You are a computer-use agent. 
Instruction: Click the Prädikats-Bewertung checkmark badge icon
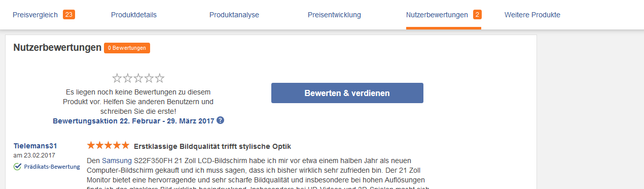coord(17,166)
